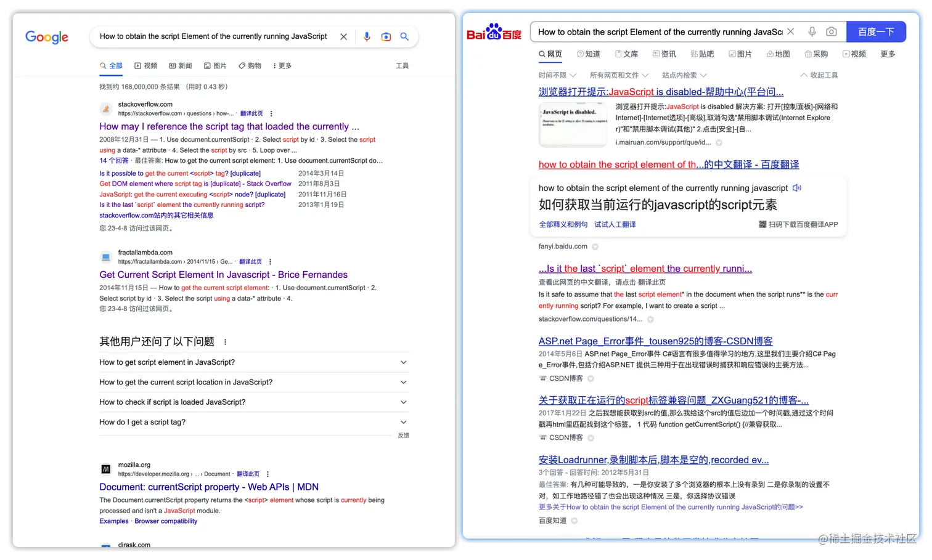932x560 pixels.
Task: Switch to Baidu's 视频 video tab
Action: click(x=854, y=54)
